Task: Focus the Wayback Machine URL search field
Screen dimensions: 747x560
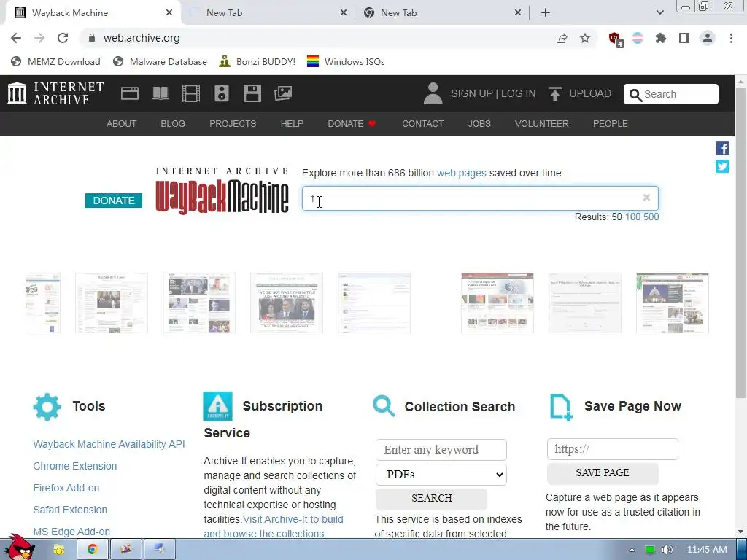Action: tap(480, 198)
